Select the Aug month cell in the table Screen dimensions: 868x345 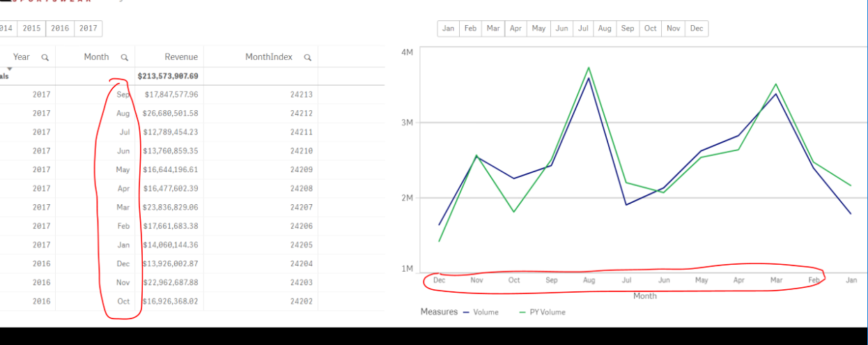(123, 114)
